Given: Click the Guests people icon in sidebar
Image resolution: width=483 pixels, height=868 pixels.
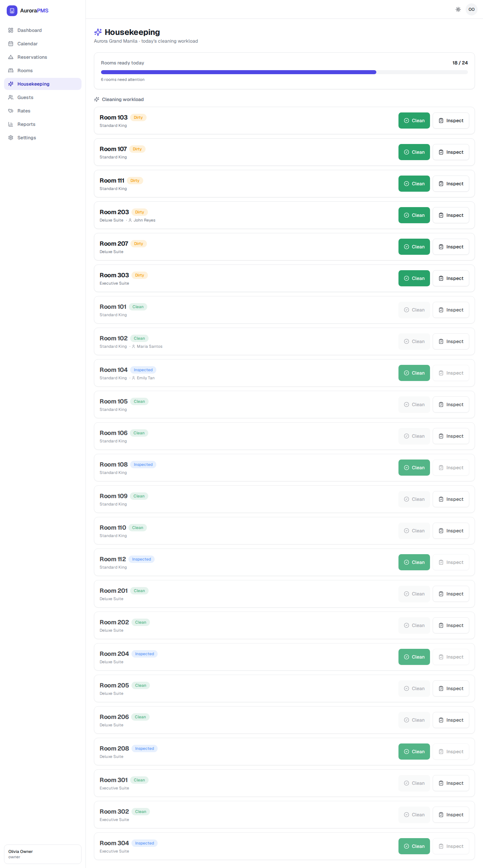Looking at the screenshot, I should [x=11, y=97].
